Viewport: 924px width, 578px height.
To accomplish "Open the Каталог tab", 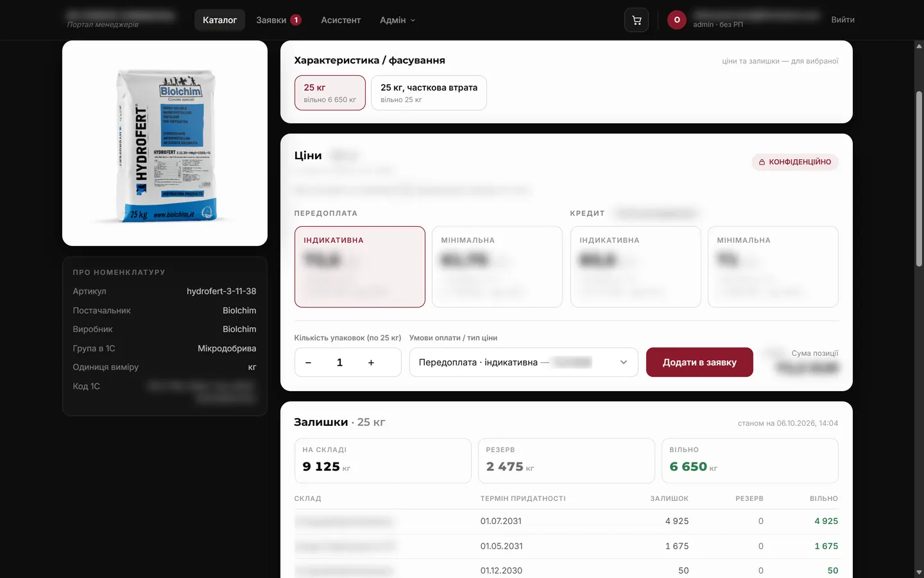I will pyautogui.click(x=219, y=20).
